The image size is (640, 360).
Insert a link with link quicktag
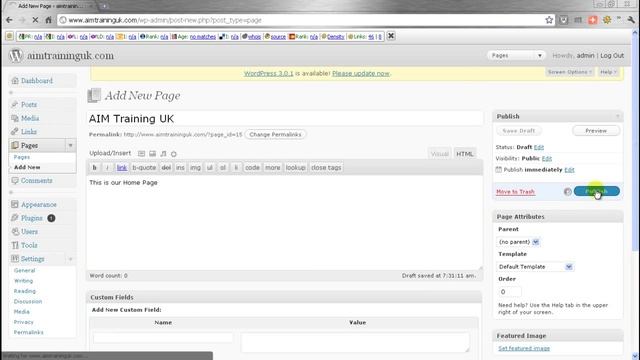pyautogui.click(x=122, y=168)
